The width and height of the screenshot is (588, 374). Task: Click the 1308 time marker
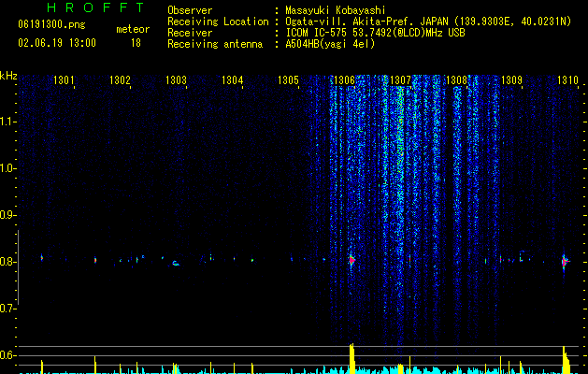click(x=456, y=80)
